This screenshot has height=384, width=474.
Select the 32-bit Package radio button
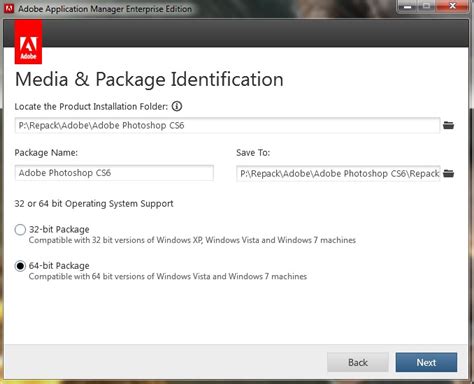pos(20,229)
